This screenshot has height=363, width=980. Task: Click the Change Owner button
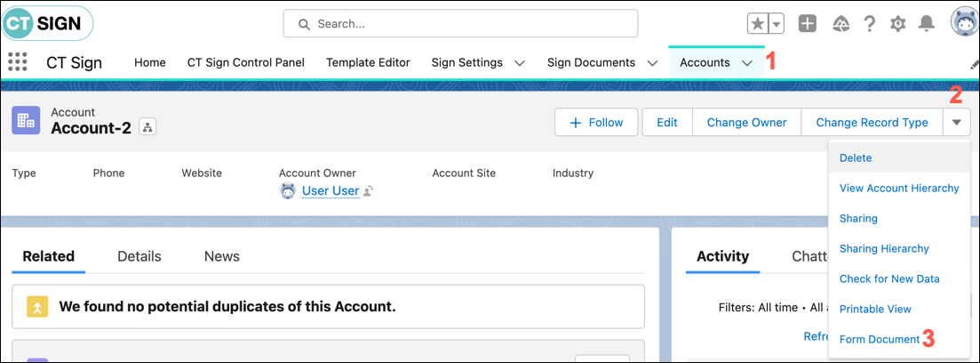[x=747, y=122]
